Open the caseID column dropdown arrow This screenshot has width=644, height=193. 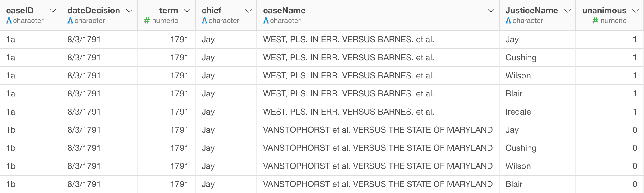pos(53,11)
